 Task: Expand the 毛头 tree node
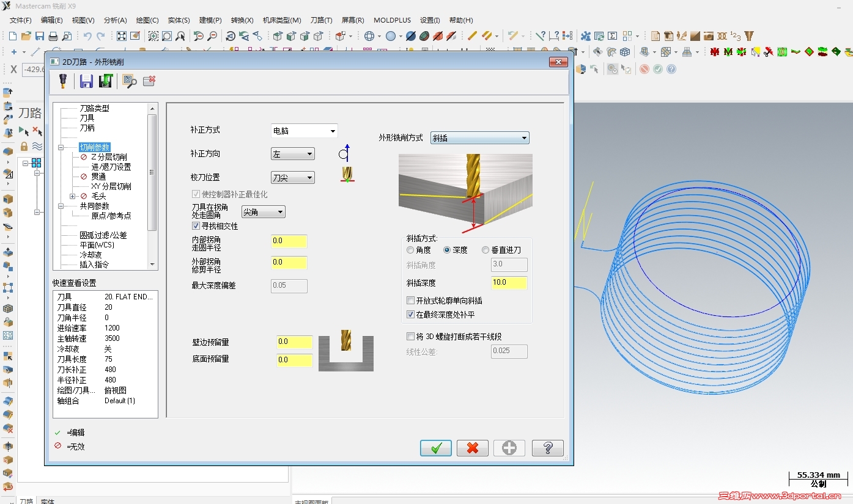pyautogui.click(x=73, y=196)
